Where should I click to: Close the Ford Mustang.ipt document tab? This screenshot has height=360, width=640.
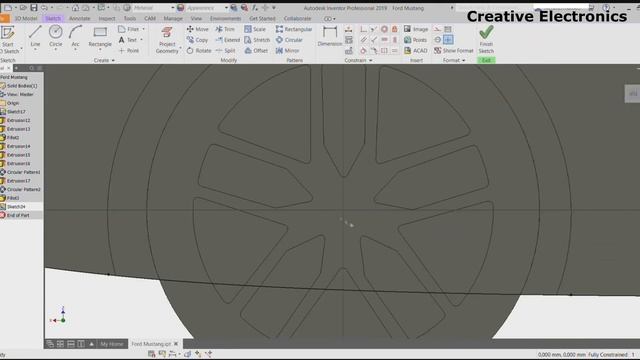(176, 344)
